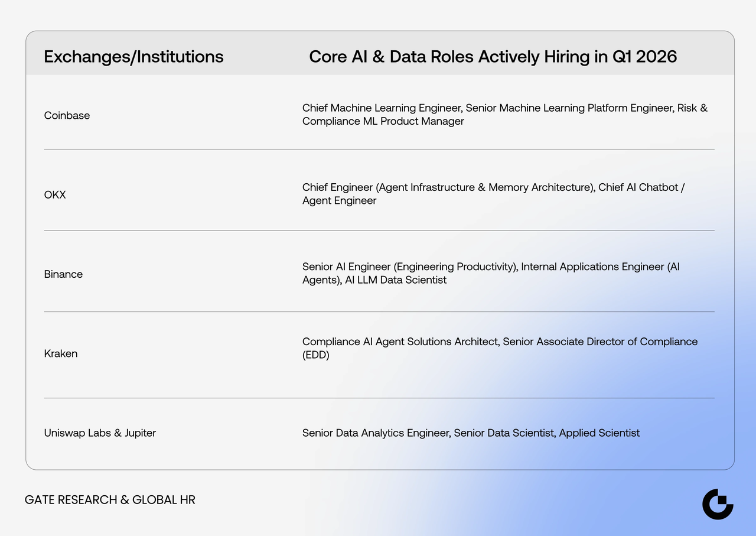Select the Uniswap Labs & Jupiter label
Viewport: 756px width, 536px height.
point(100,433)
